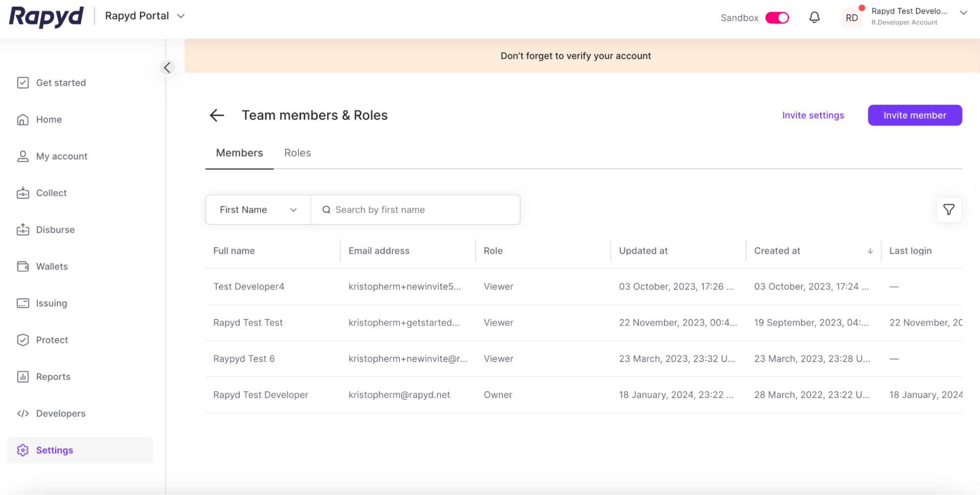The image size is (980, 495).
Task: Open the Developers code icon
Action: coord(23,414)
